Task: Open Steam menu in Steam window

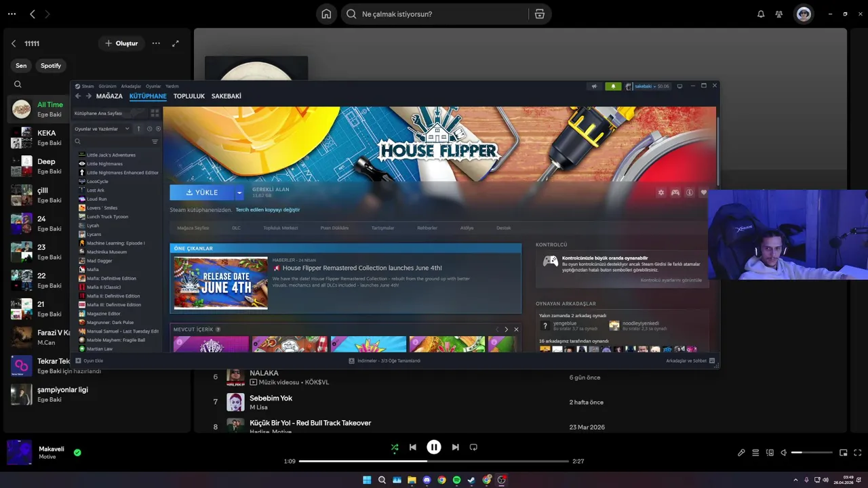Action: tap(85, 86)
